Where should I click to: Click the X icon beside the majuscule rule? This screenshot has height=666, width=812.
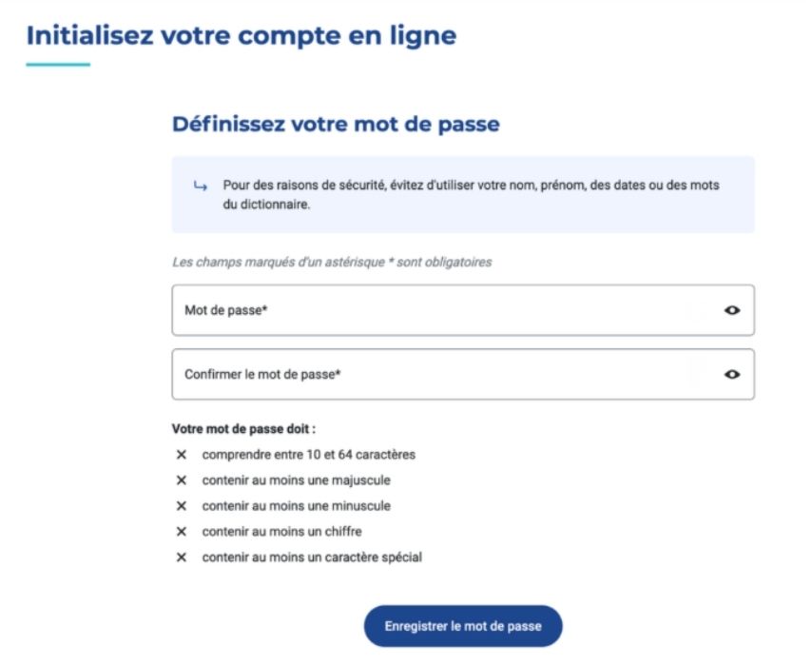[x=182, y=480]
